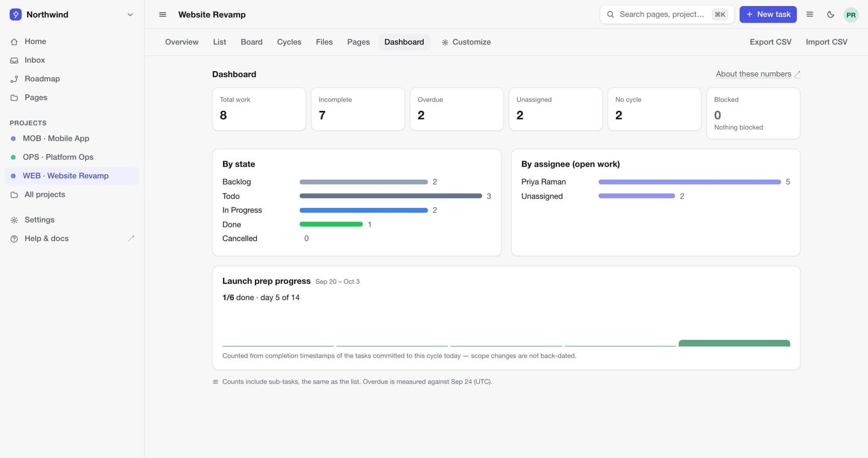Switch to the Files tab

pos(324,42)
